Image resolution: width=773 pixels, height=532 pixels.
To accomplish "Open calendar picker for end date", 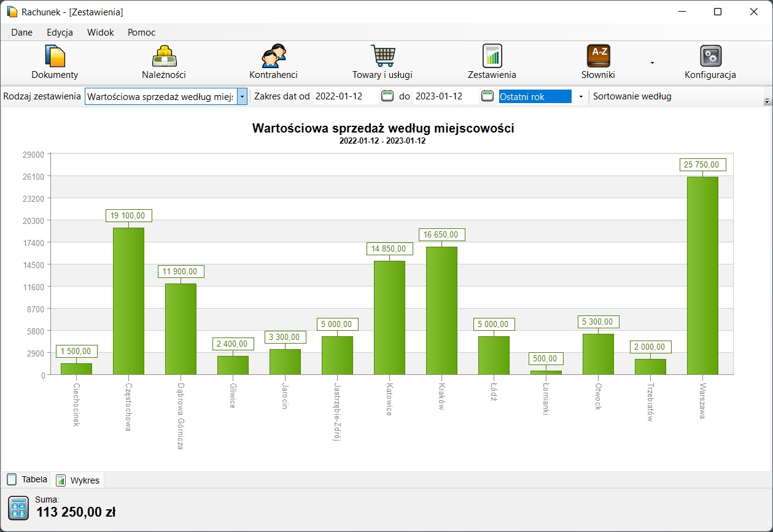I will 487,96.
